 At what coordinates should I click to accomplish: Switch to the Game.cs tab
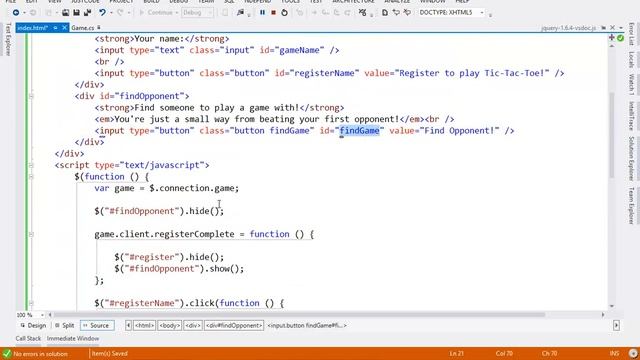[x=82, y=28]
